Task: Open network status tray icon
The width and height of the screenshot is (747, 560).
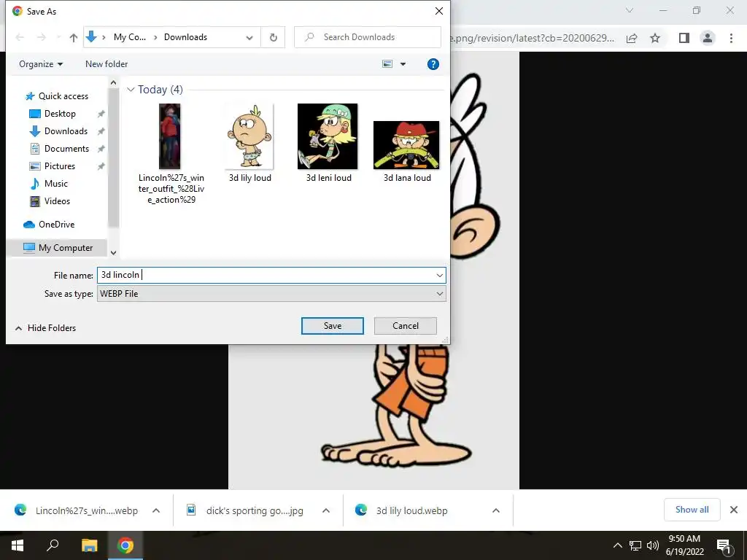Action: (x=635, y=545)
